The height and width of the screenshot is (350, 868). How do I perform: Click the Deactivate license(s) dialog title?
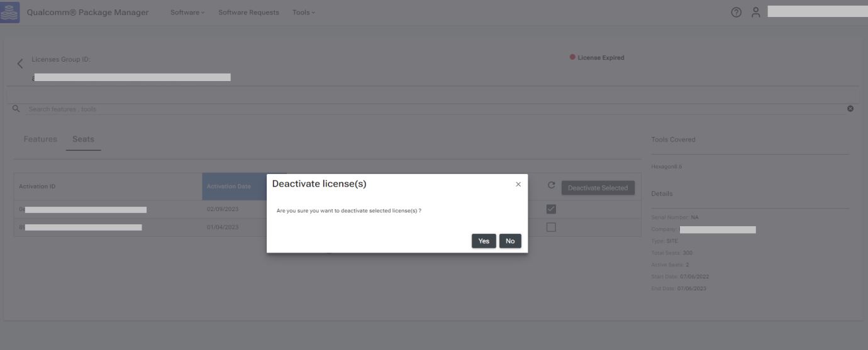[x=319, y=184]
